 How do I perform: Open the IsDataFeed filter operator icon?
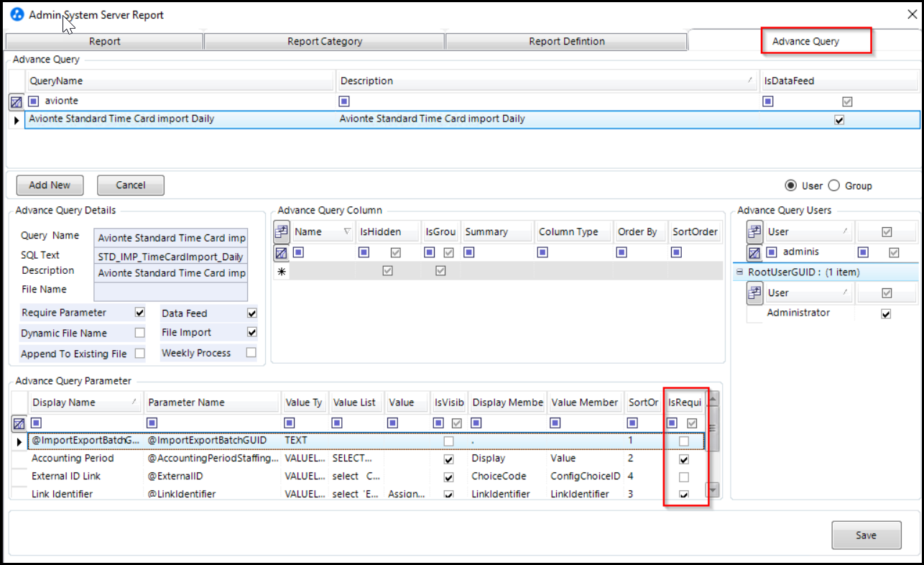[768, 101]
